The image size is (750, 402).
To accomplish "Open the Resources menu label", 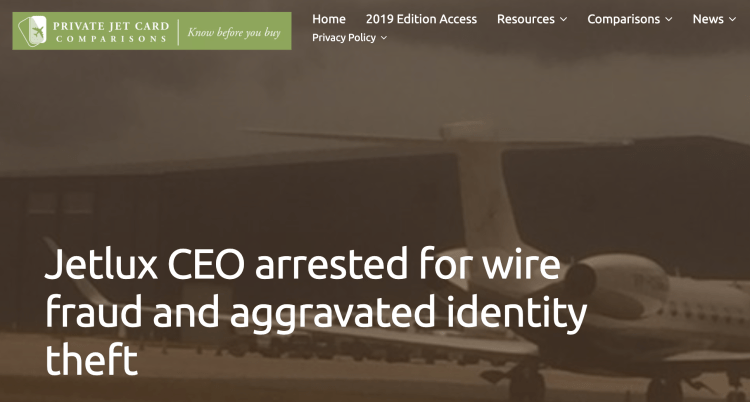I will pos(526,19).
